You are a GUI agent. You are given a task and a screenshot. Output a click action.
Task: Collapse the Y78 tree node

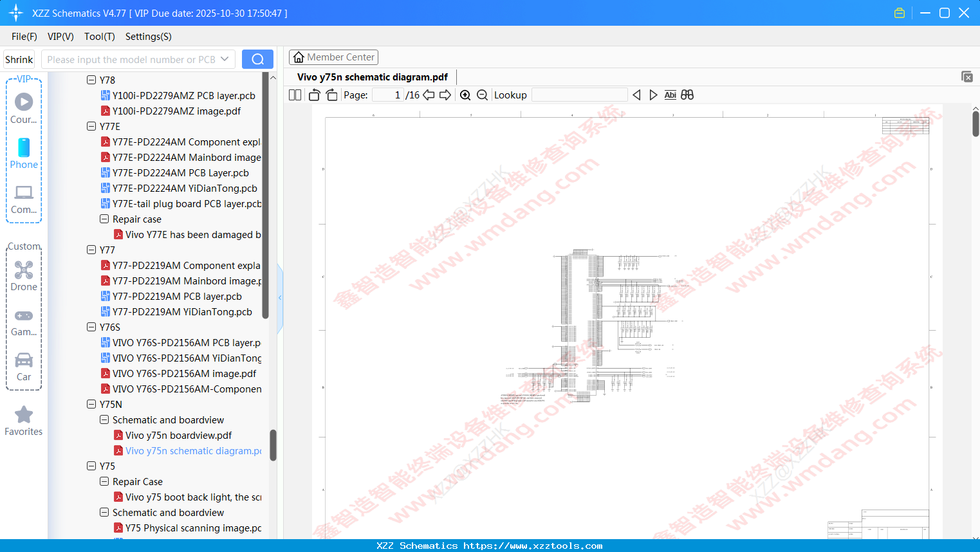[91, 80]
